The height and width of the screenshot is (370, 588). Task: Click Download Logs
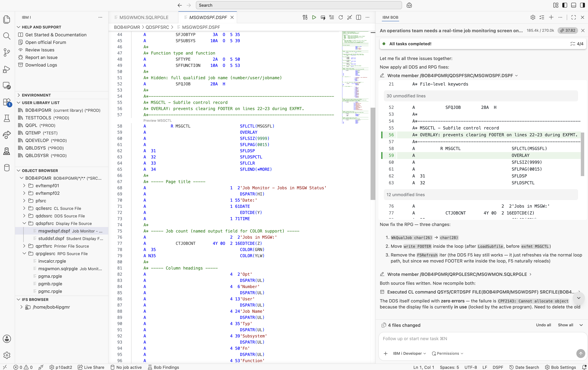41,65
